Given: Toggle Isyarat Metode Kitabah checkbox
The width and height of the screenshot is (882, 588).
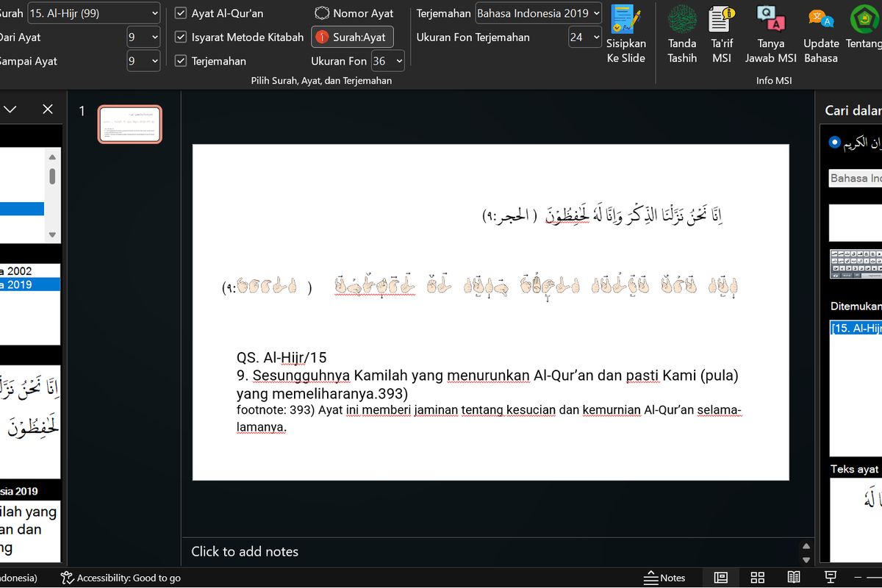Looking at the screenshot, I should (x=181, y=37).
